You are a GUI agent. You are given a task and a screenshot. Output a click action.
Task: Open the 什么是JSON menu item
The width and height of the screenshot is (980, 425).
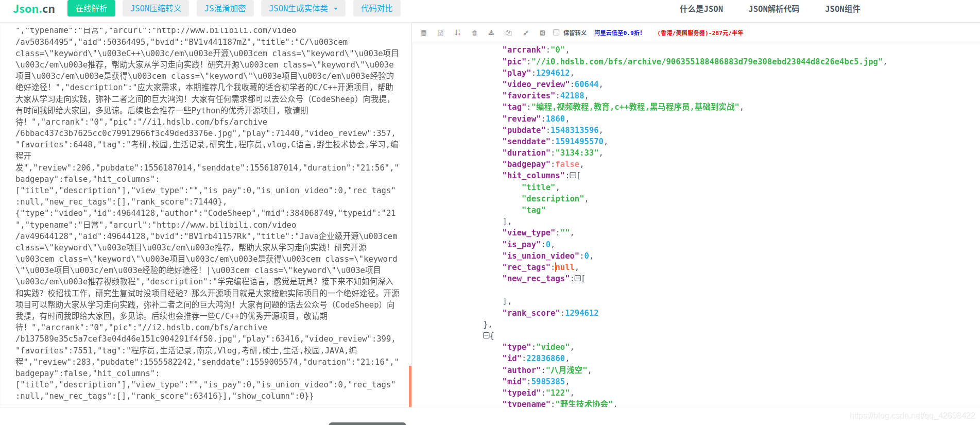tap(701, 9)
